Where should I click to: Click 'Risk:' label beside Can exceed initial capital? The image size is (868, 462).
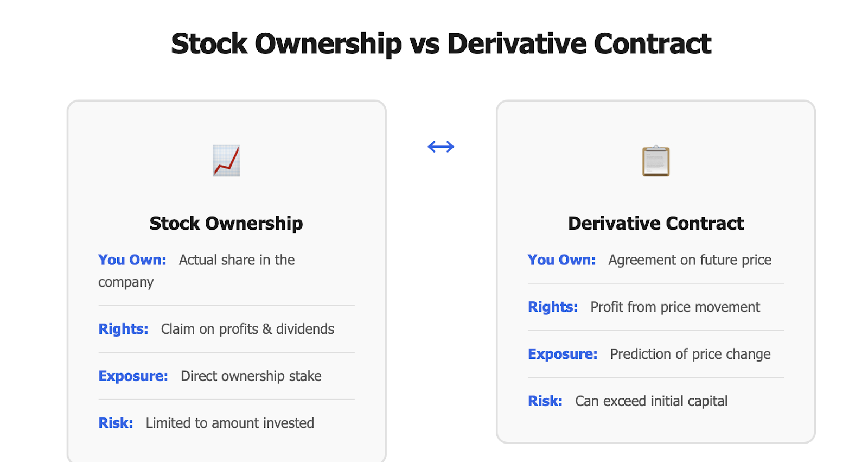point(545,401)
